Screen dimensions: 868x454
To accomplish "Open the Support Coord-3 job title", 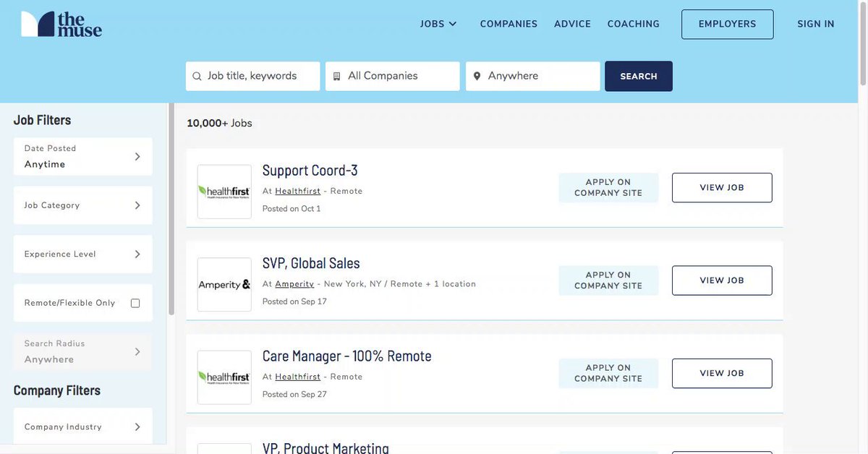I will pyautogui.click(x=310, y=171).
